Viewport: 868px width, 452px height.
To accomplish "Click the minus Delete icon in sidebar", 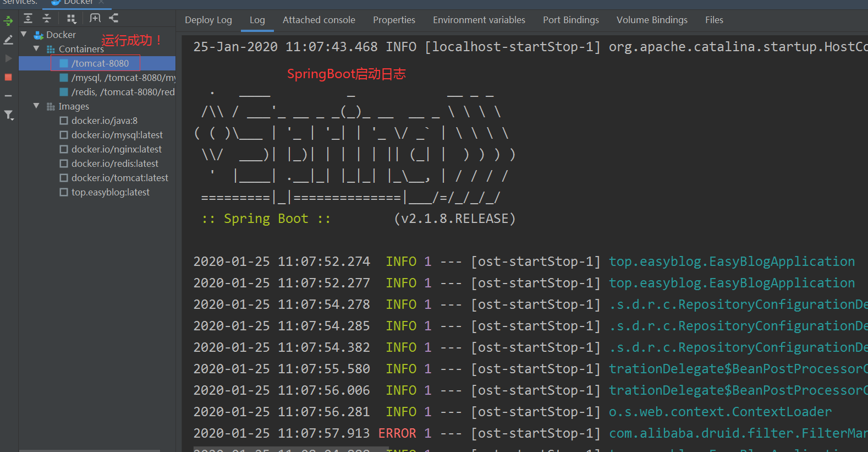I will click(8, 96).
